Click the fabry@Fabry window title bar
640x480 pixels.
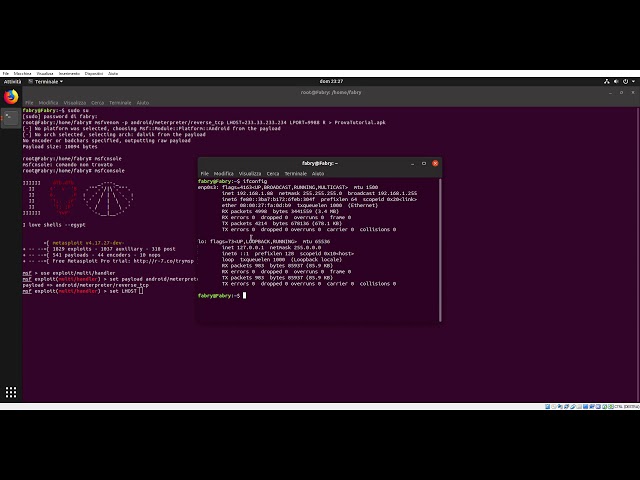pyautogui.click(x=320, y=163)
